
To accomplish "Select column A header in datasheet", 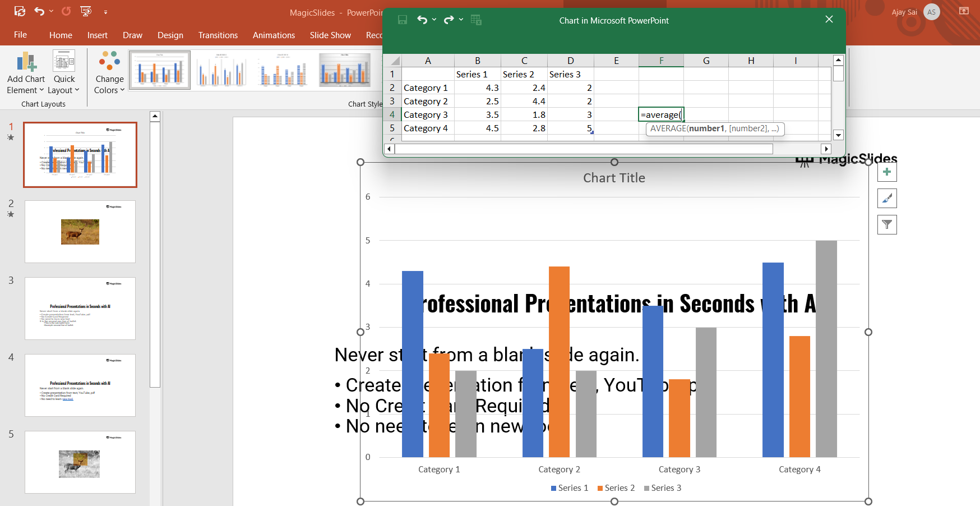I will (x=428, y=61).
